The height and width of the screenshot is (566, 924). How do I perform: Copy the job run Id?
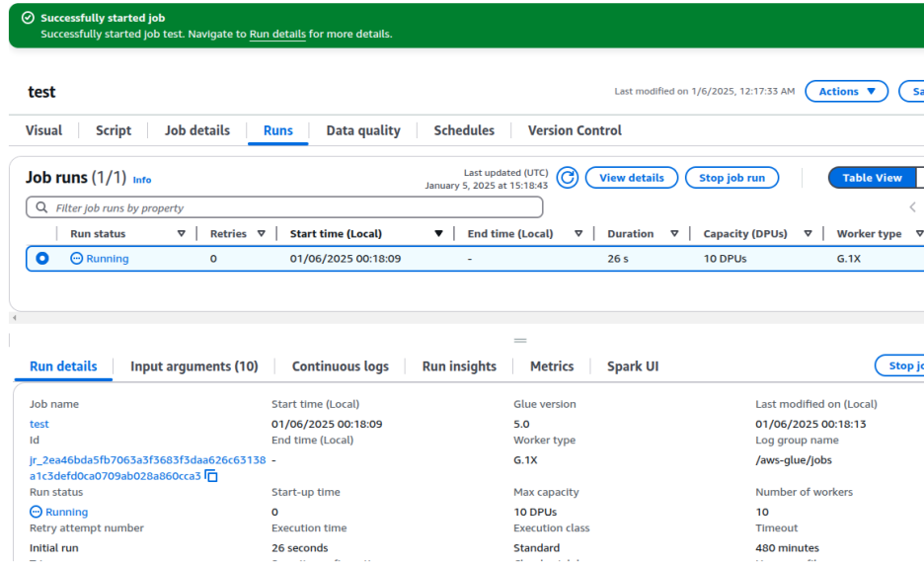coord(211,476)
